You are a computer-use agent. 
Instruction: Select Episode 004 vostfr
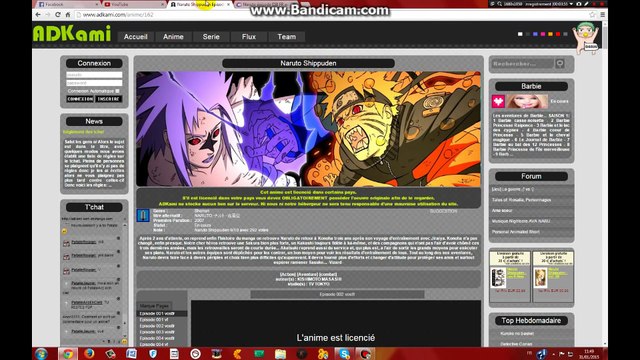[x=157, y=338]
